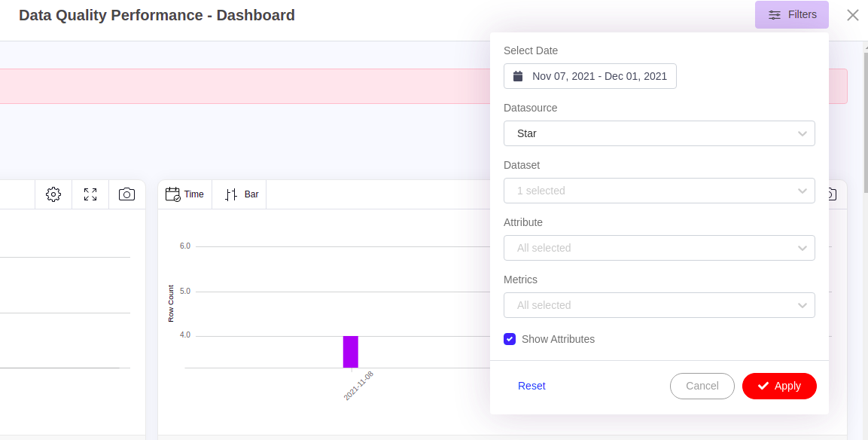Screen dimensions: 868x440
Task: Uncheck the Show Attributes checkbox
Action: tap(510, 339)
